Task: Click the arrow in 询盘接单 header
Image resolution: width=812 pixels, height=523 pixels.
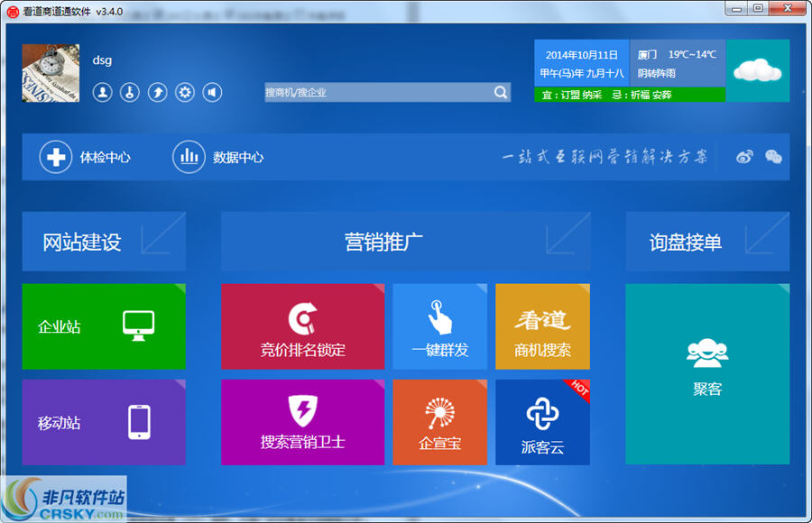Action: [x=767, y=234]
